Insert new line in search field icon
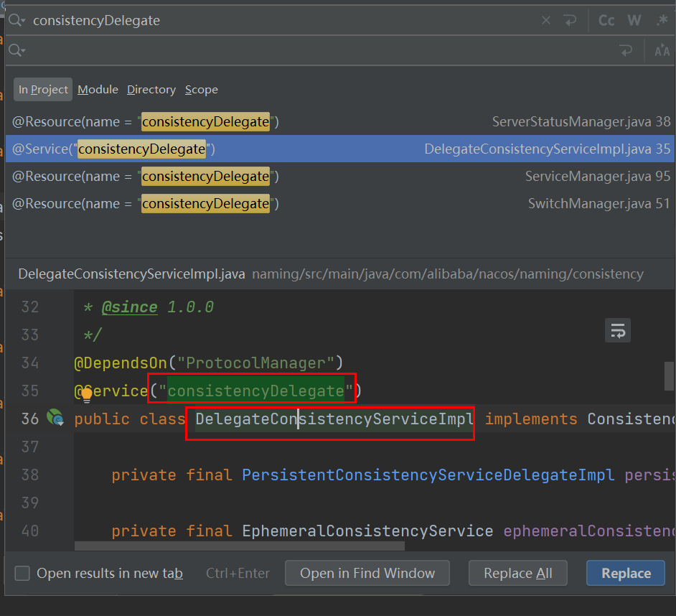This screenshot has width=676, height=616. [x=570, y=20]
